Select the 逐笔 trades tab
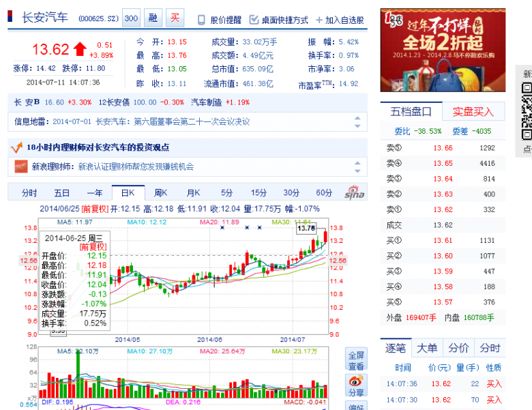The height and width of the screenshot is (410, 532). 396,348
